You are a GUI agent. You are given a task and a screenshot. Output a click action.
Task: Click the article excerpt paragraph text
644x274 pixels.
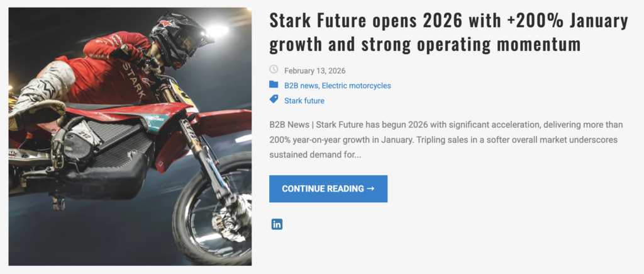pos(445,139)
